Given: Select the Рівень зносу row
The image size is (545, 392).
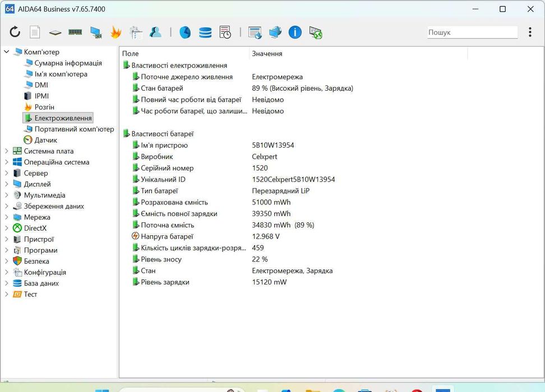Looking at the screenshot, I should [x=161, y=259].
